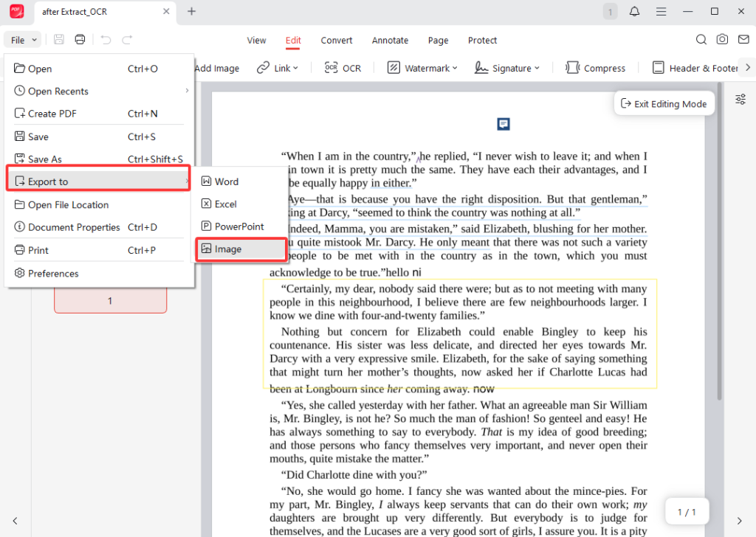Open the Link dropdown
This screenshot has width=756, height=537.
pos(278,68)
